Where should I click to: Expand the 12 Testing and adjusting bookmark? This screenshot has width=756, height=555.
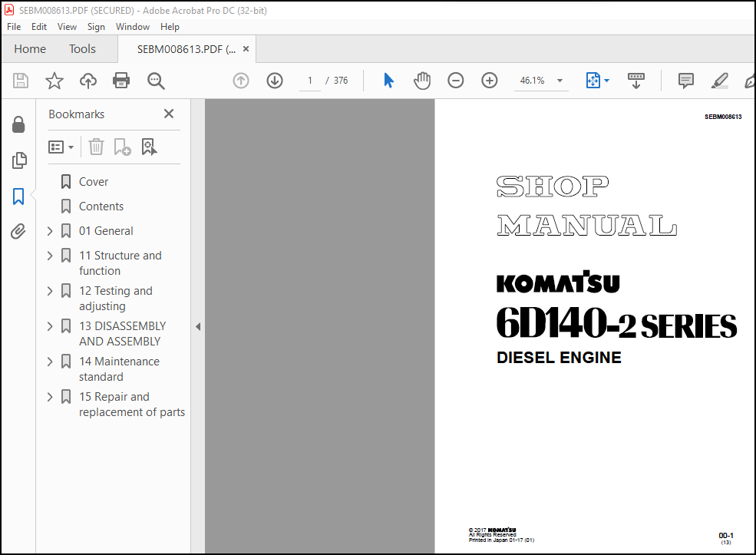[x=50, y=291]
